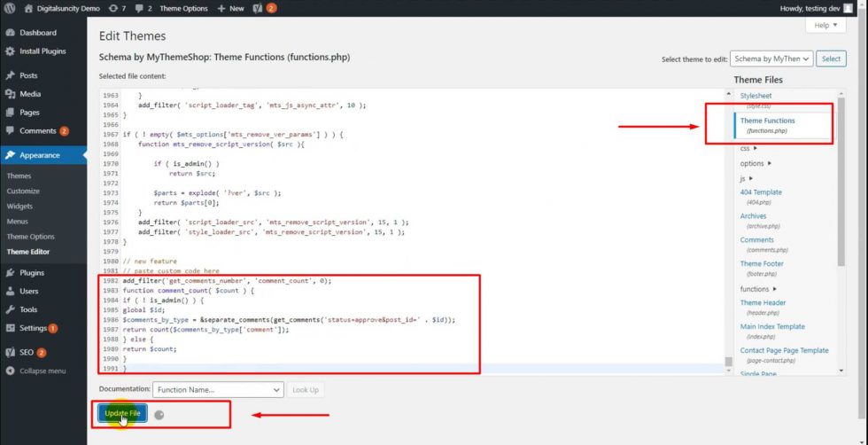Open the Menus submenu

click(17, 221)
